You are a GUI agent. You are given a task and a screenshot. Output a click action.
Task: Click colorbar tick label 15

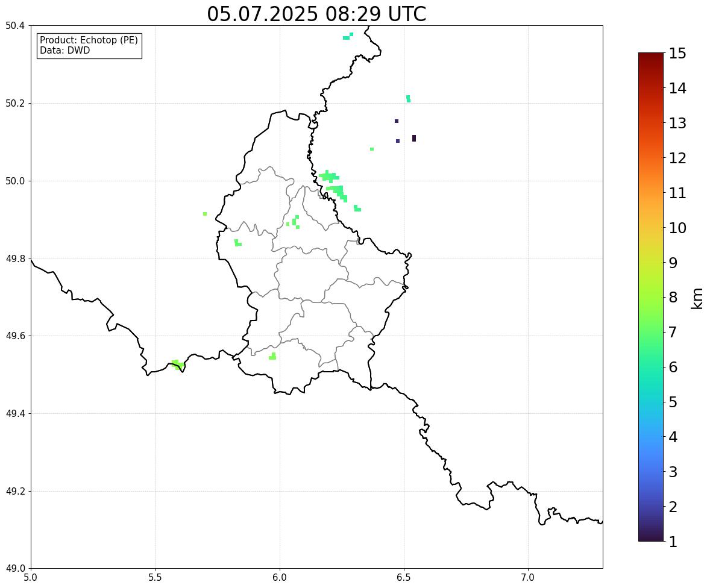coord(677,54)
